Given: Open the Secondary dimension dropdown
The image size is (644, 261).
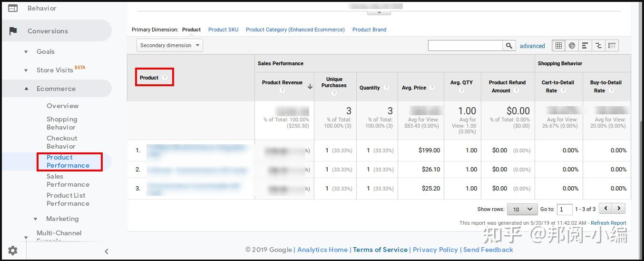Looking at the screenshot, I should (x=170, y=45).
